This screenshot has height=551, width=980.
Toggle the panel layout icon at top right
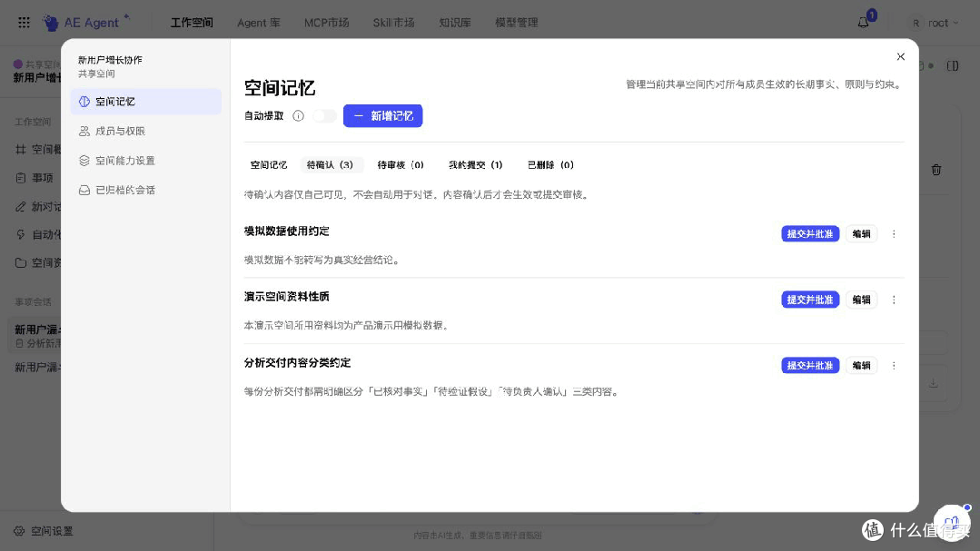tap(953, 65)
